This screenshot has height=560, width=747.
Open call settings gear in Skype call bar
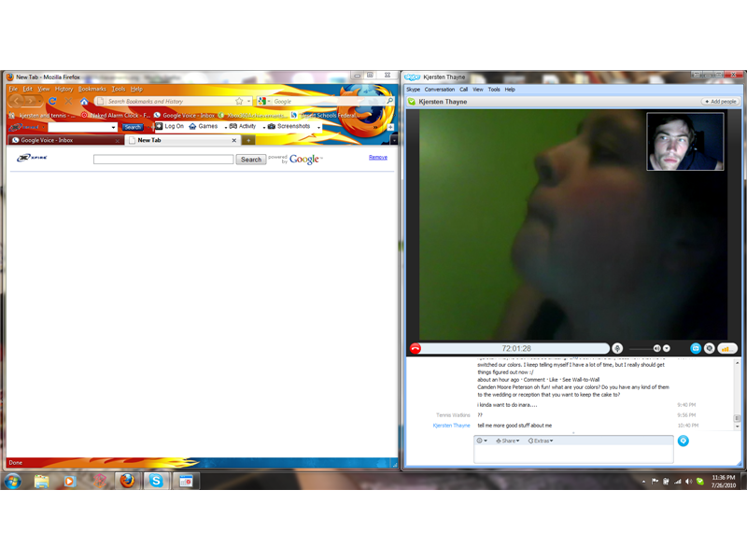pyautogui.click(x=710, y=348)
